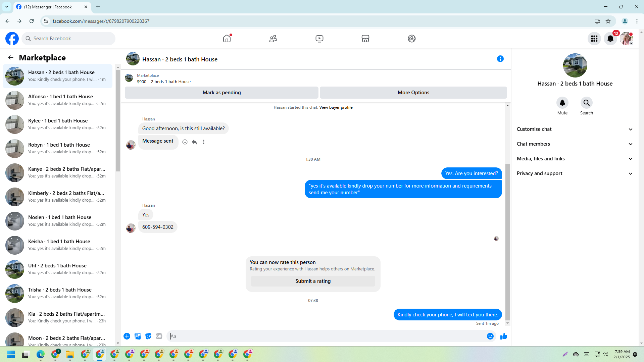Click phone number message 609-594-0302
This screenshot has height=362, width=644.
click(158, 227)
